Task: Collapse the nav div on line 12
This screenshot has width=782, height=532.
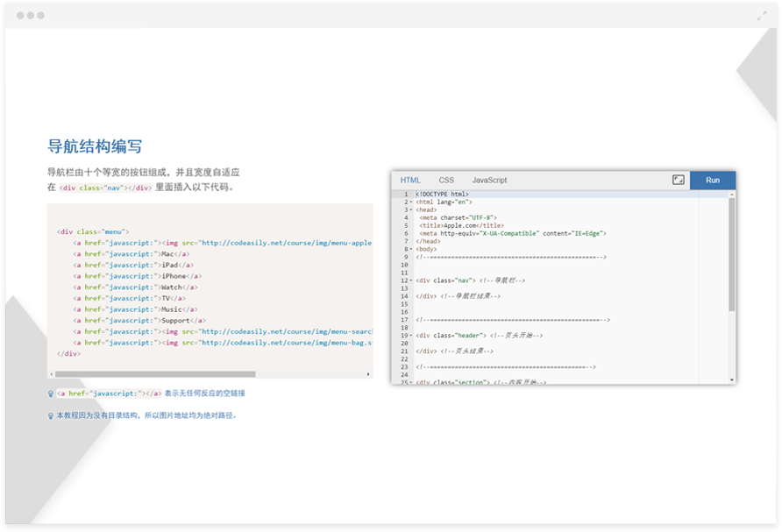Action: click(411, 280)
